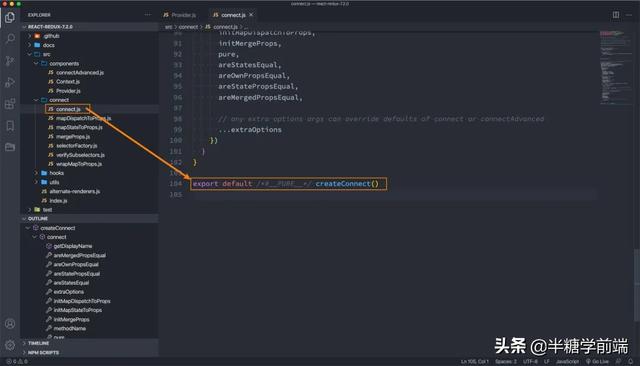Image resolution: width=640 pixels, height=366 pixels.
Task: Jump to areOwnPropsEqual in Outline
Action: point(76,264)
